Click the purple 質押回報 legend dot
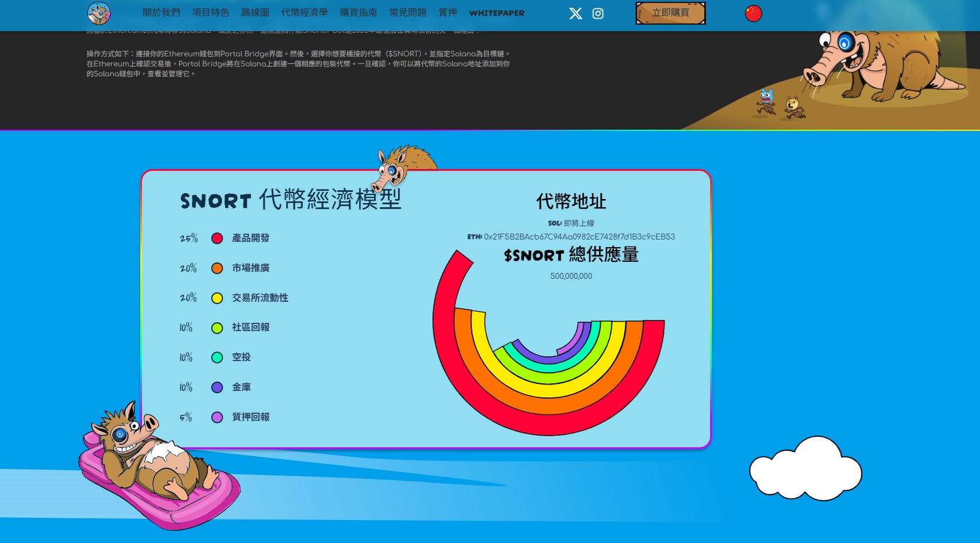The height and width of the screenshot is (543, 980). click(x=217, y=417)
